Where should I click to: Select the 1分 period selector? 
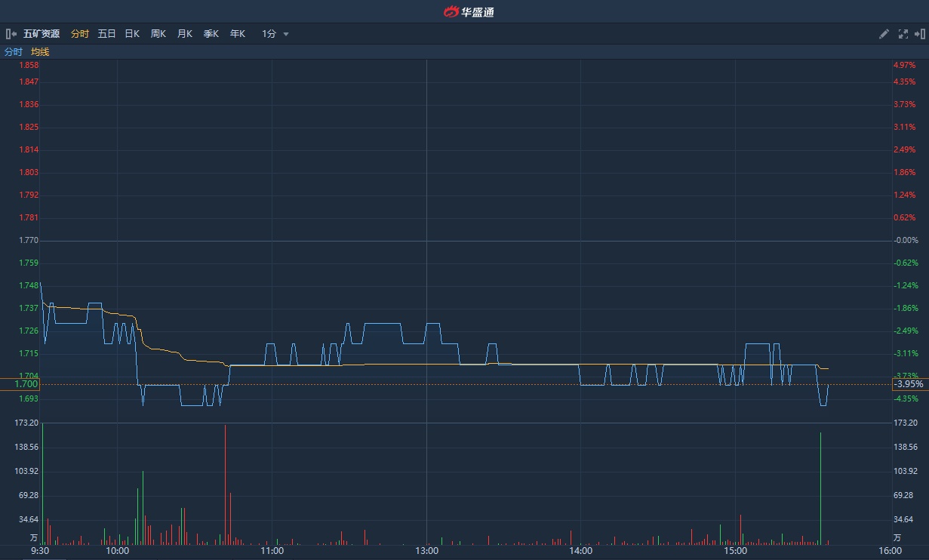[269, 34]
